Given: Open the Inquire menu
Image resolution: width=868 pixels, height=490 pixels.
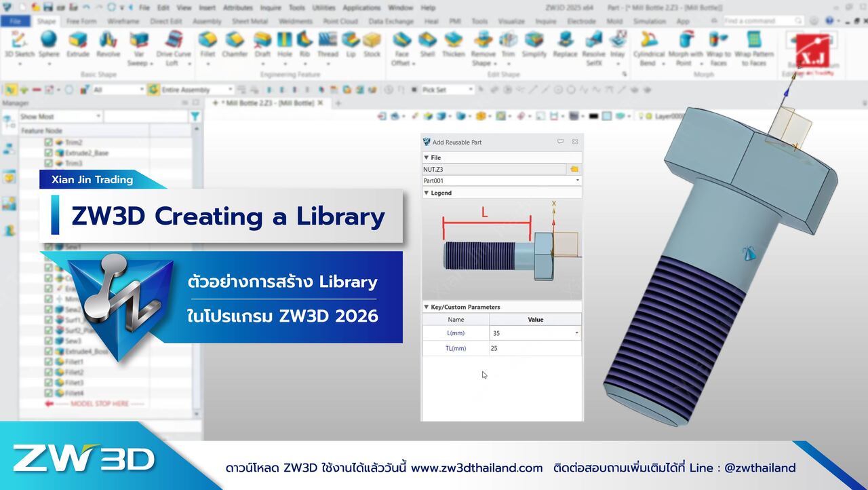Looking at the screenshot, I should point(271,7).
